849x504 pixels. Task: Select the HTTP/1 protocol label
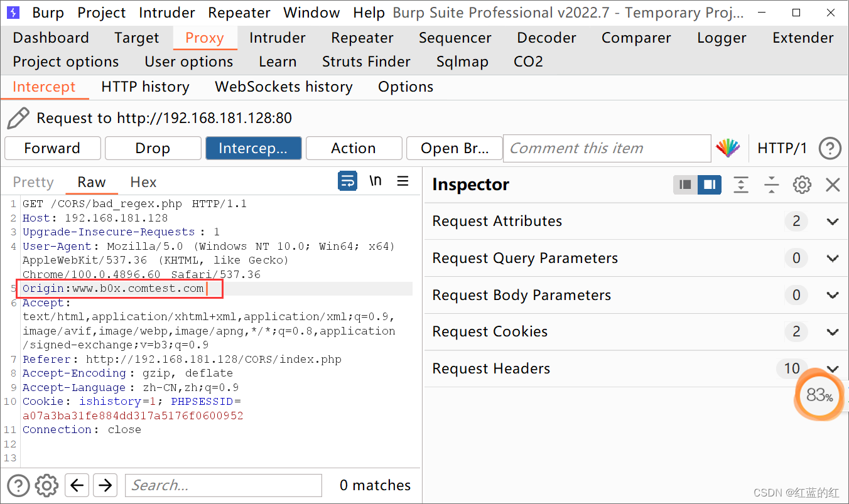tap(782, 148)
